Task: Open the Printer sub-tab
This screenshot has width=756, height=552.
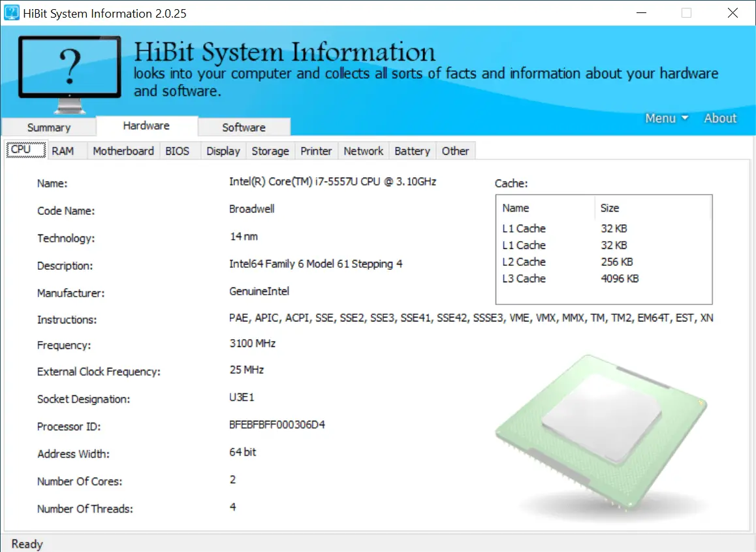Action: coord(316,151)
